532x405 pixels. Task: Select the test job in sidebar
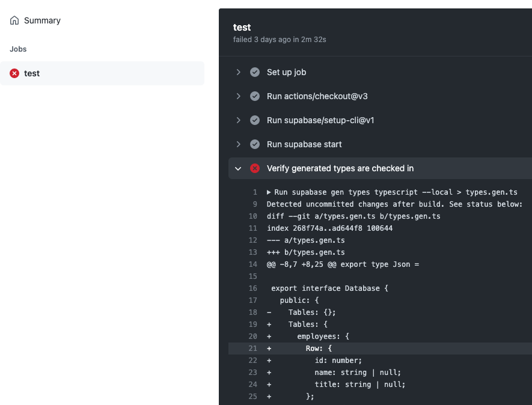click(x=102, y=73)
